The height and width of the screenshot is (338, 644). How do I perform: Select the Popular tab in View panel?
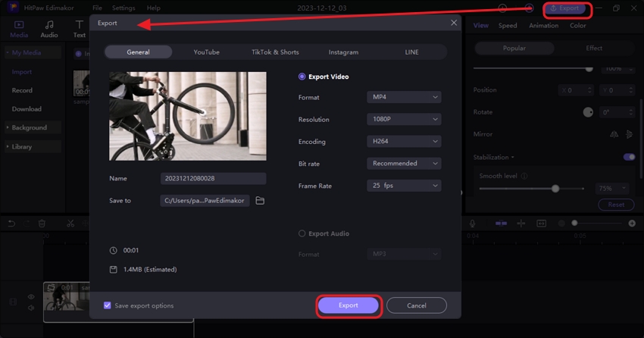(514, 48)
